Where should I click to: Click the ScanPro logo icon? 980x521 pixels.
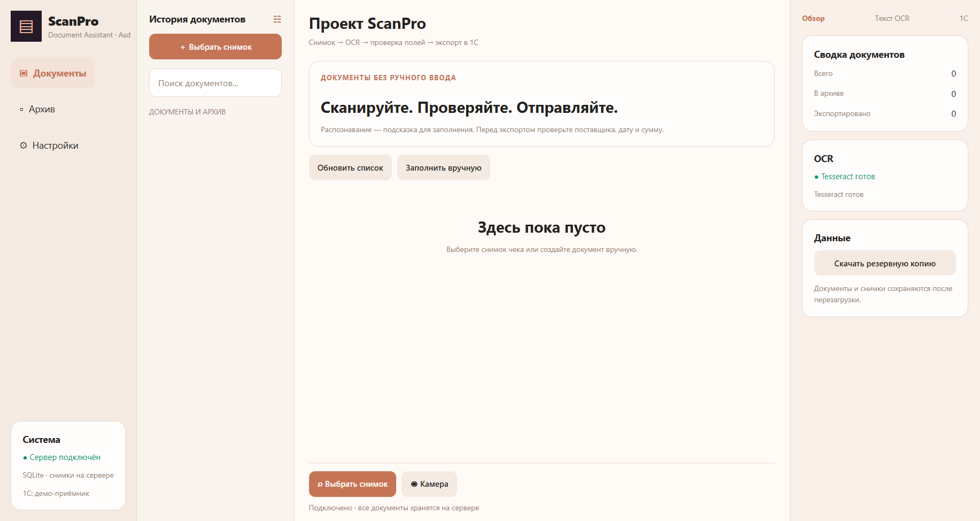coord(26,26)
